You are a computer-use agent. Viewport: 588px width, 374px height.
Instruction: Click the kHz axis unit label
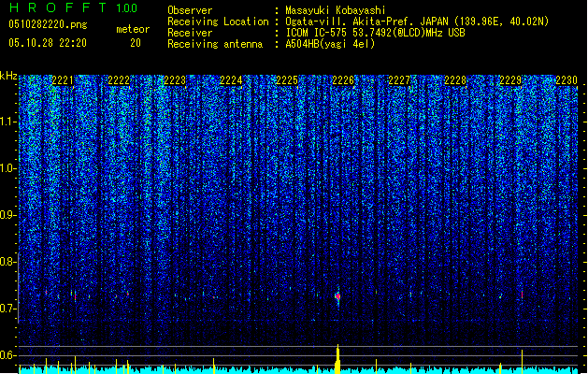(x=8, y=76)
